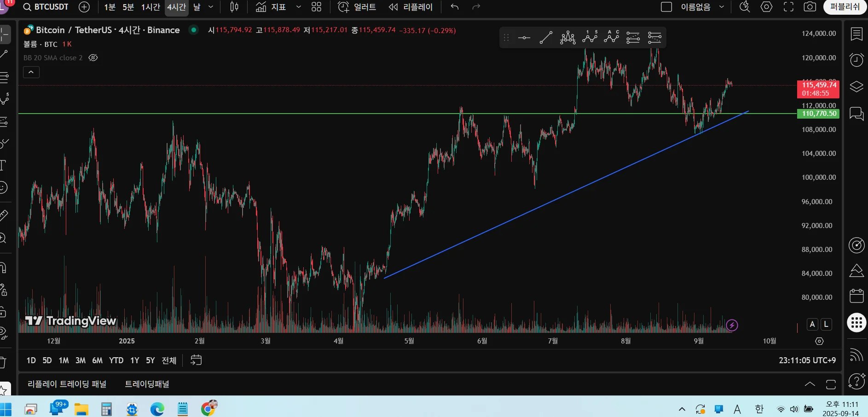Expand the time interval dropdown arrow

[x=211, y=7]
